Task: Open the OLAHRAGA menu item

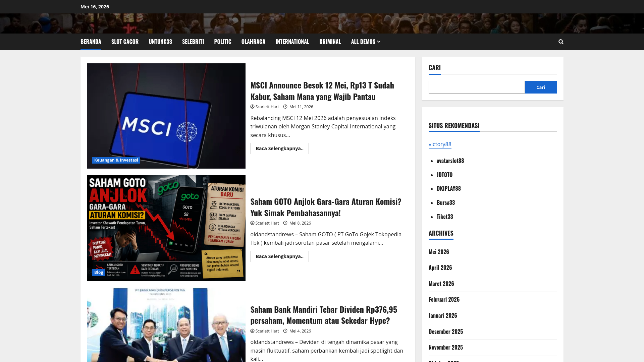Action: [x=253, y=42]
